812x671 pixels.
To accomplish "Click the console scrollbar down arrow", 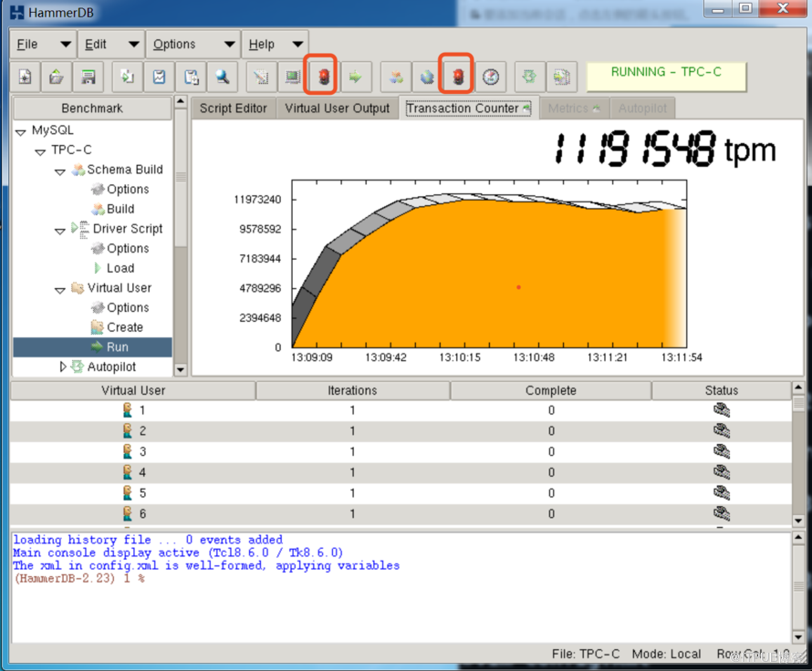I will pos(798,637).
